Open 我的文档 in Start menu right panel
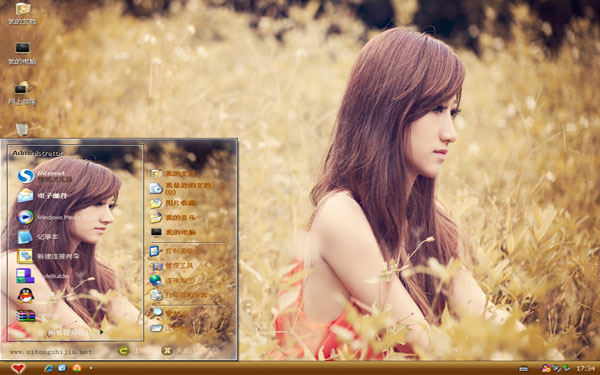 [x=188, y=173]
